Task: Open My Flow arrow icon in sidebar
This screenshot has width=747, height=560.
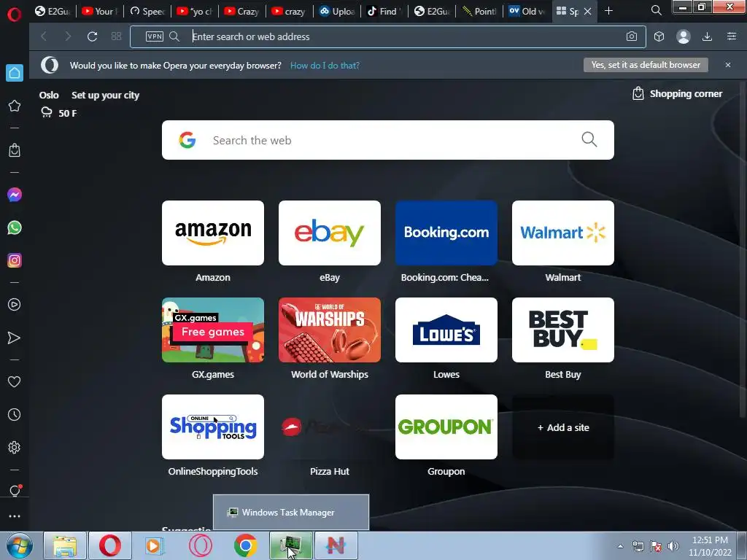Action: (15, 338)
